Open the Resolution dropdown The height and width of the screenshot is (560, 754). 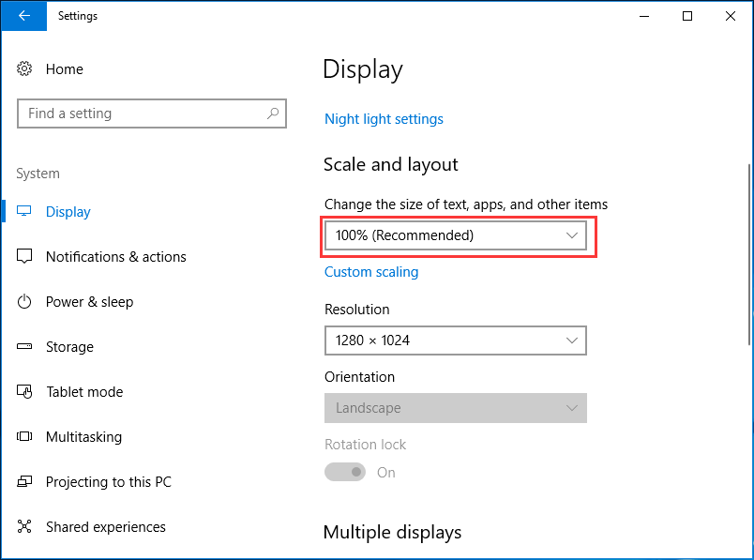click(455, 341)
